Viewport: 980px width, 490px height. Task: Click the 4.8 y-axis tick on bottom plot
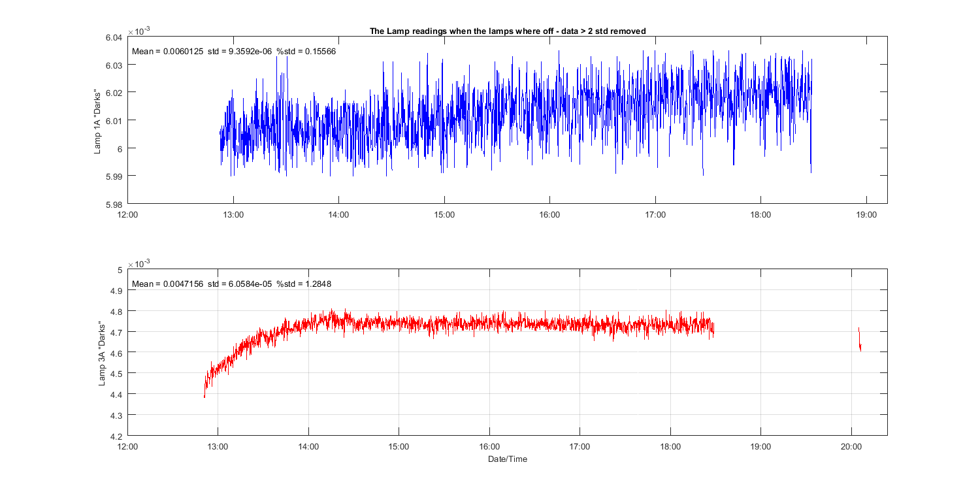coord(116,312)
